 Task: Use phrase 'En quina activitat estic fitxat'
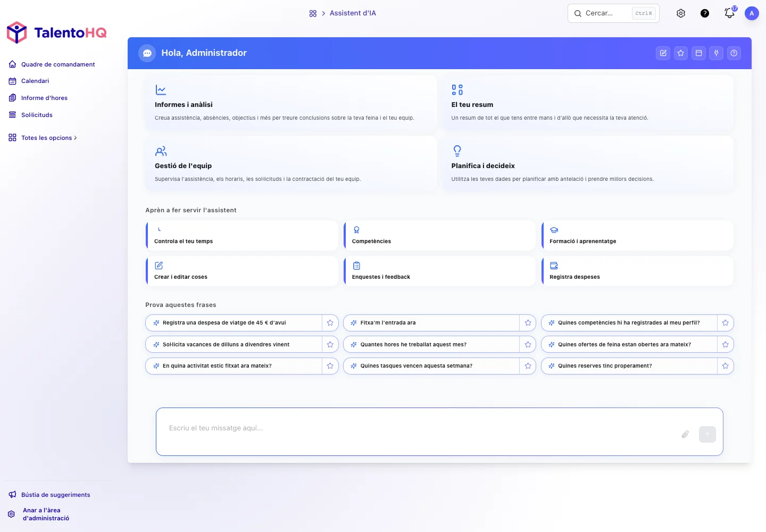(x=234, y=366)
